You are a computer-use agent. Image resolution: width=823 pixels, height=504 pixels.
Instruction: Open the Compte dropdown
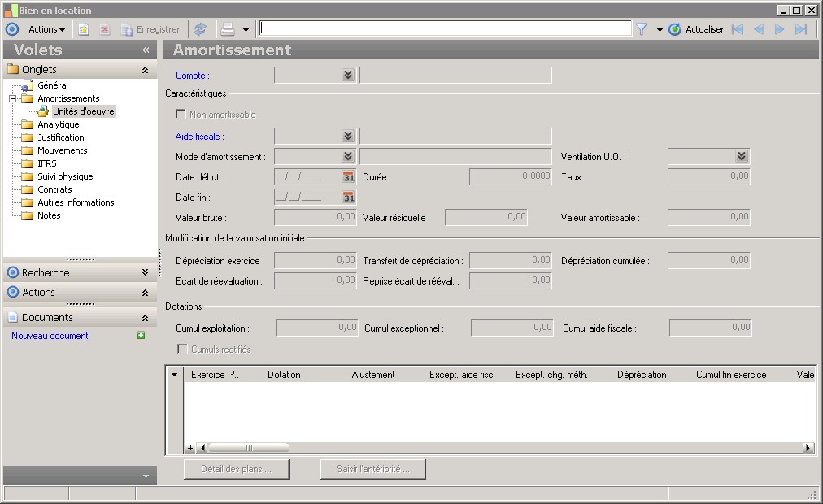click(x=348, y=76)
